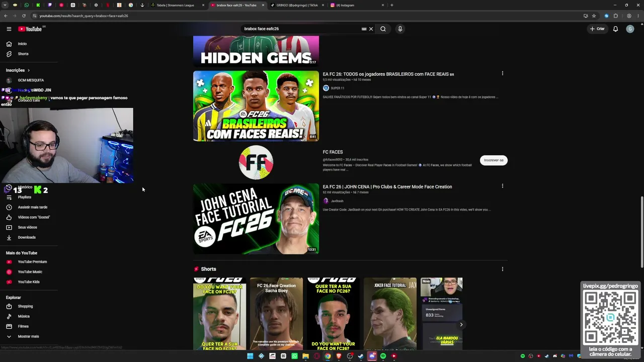This screenshot has height=362, width=644.
Task: Open the Shorts icon in sidebar
Action: coord(9,54)
